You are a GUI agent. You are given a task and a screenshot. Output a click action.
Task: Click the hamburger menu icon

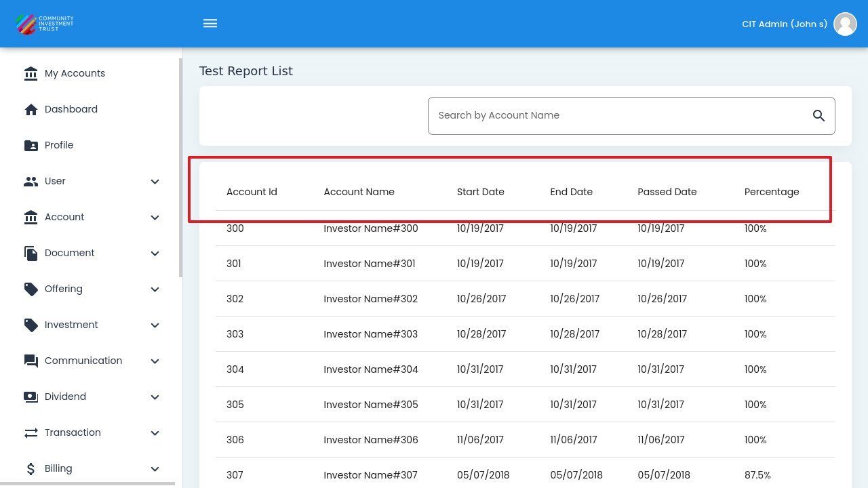click(x=210, y=24)
